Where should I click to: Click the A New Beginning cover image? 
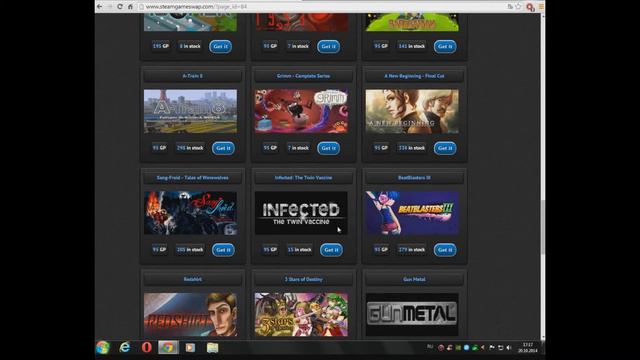click(x=412, y=111)
